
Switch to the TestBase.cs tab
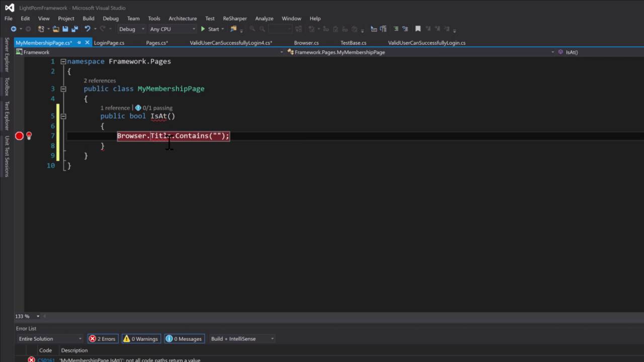[353, 43]
